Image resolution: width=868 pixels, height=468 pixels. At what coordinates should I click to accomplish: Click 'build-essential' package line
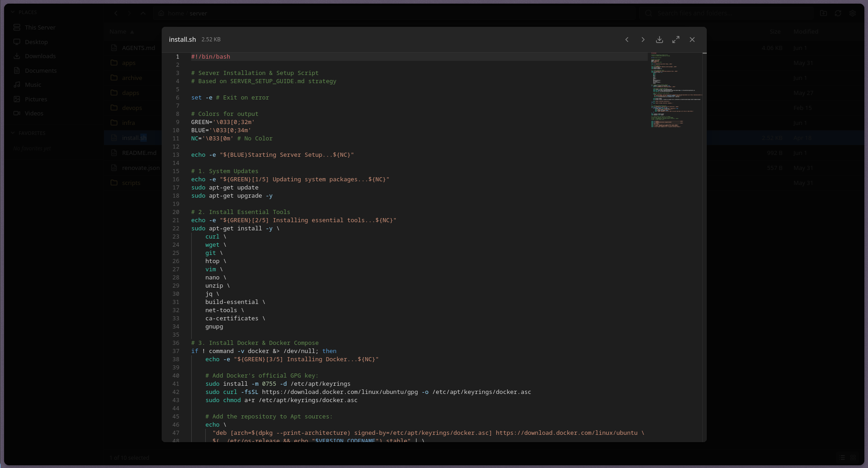(x=235, y=302)
